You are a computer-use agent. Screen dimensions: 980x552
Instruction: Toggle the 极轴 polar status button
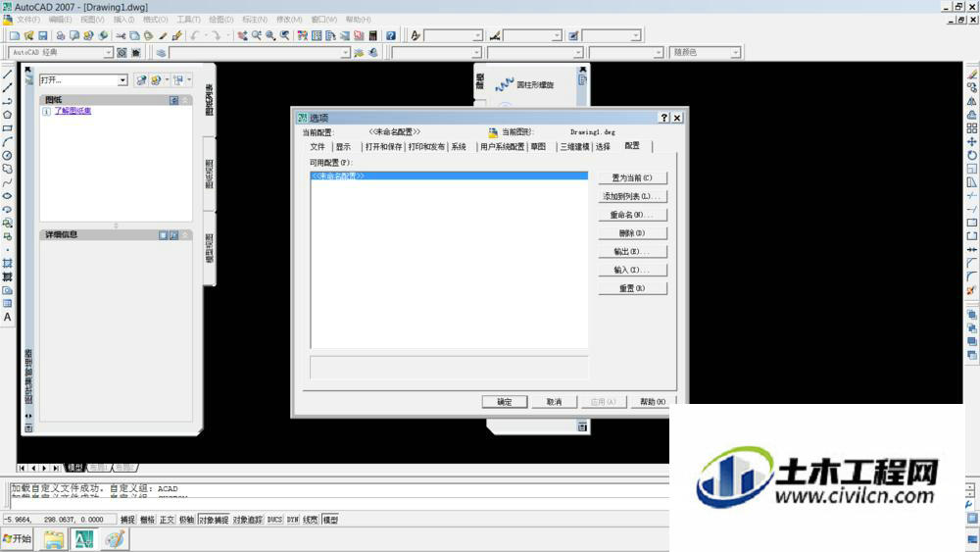(187, 520)
